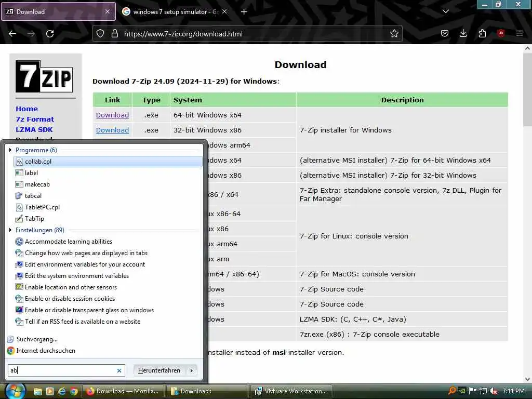Click the Herunterfahren shutdown button
Viewport: 532px width, 399px height.
pos(159,370)
